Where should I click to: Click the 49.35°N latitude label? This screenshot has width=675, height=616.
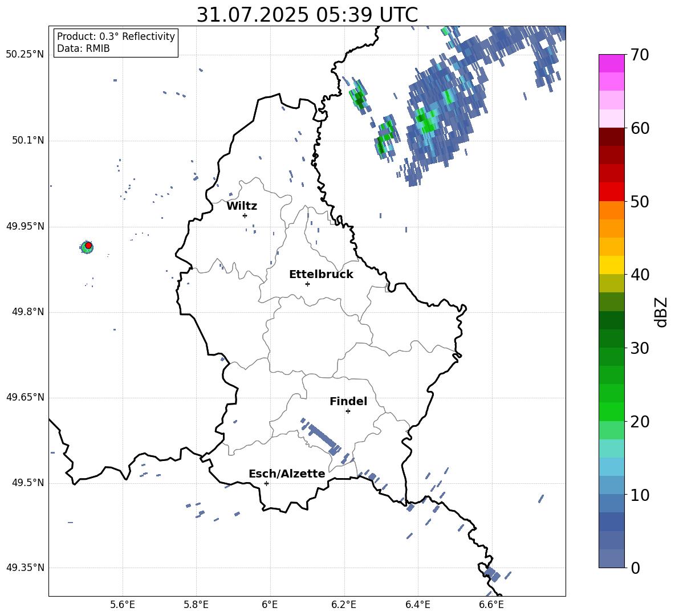(x=25, y=568)
